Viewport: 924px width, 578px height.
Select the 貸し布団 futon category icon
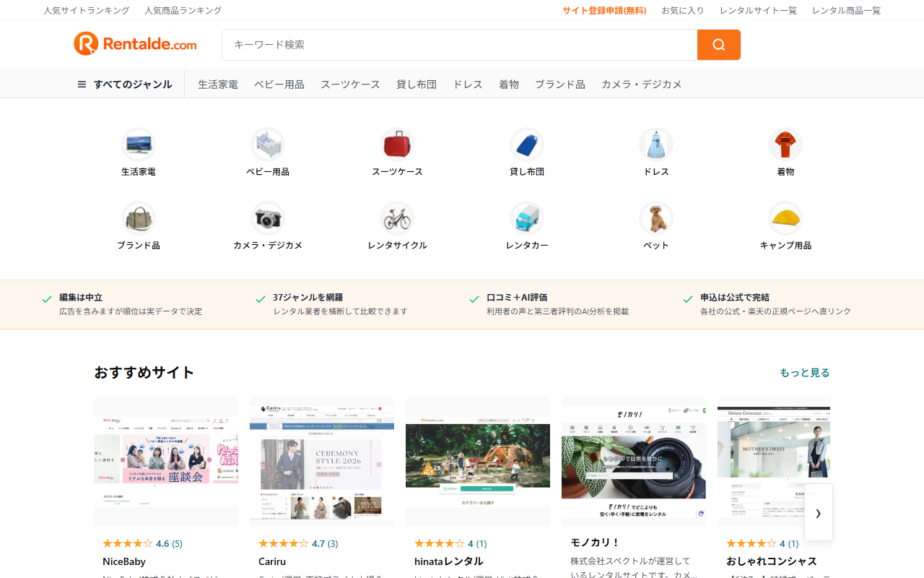(527, 144)
